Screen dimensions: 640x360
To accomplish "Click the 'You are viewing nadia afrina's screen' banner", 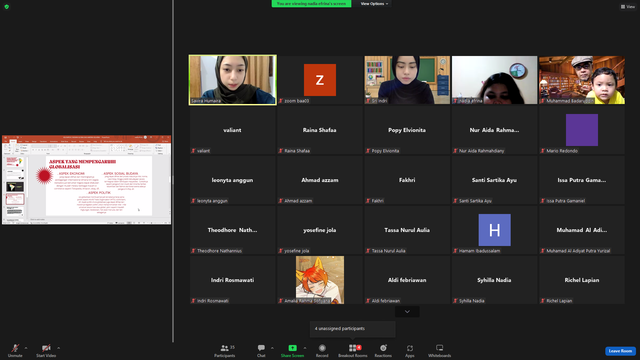I will [311, 4].
